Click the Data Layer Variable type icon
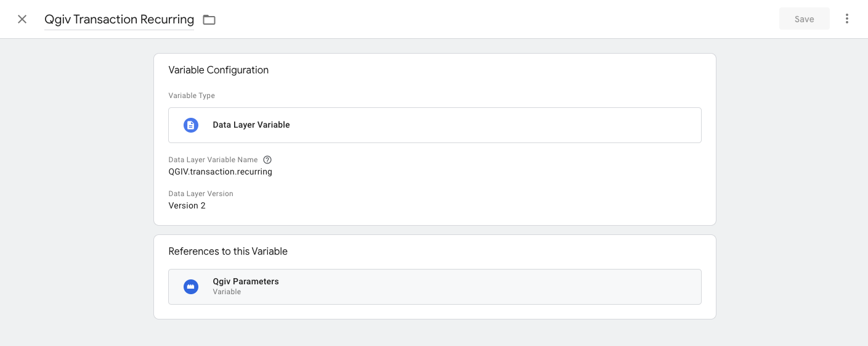 click(191, 125)
